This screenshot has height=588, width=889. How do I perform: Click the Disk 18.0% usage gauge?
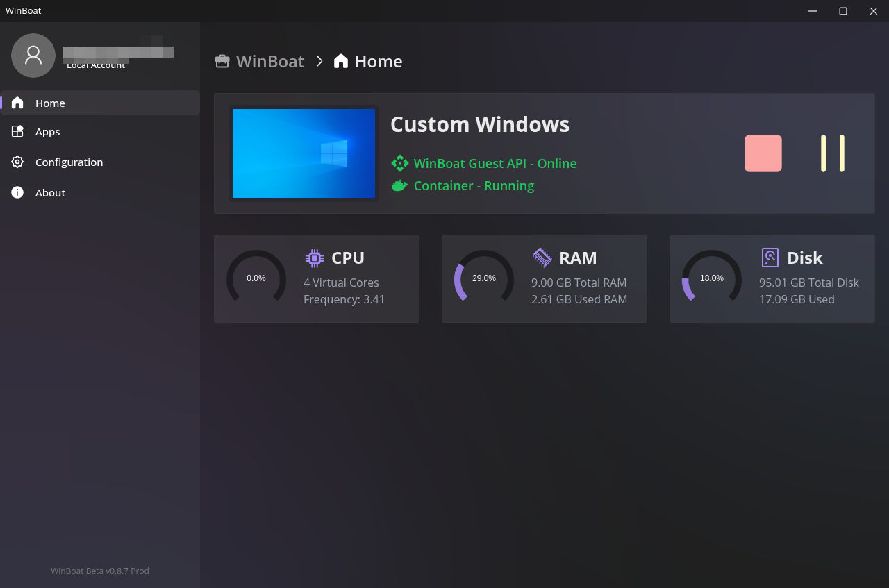[x=712, y=278]
